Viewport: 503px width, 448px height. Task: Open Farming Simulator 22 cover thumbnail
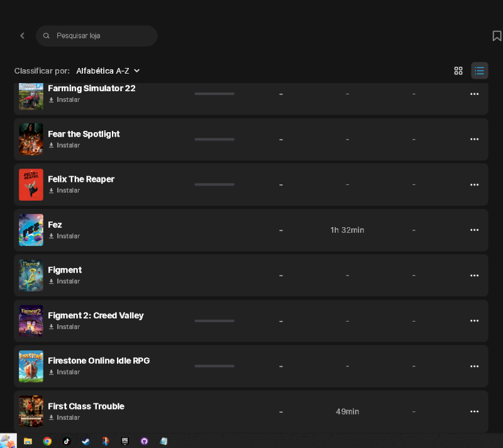tap(31, 96)
